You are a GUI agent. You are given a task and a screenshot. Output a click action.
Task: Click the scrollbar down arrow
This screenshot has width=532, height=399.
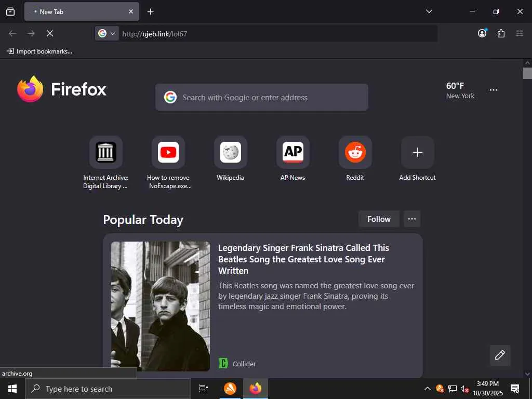[527, 374]
